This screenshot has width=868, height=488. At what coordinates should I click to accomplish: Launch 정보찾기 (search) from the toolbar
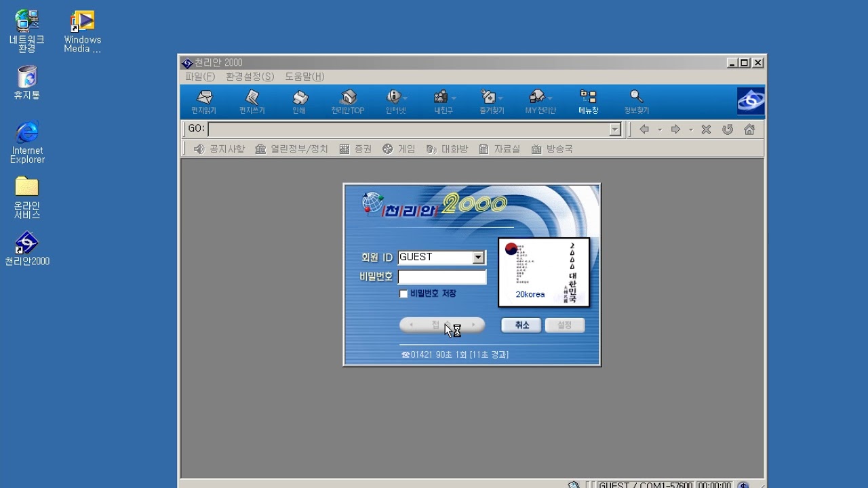636,102
